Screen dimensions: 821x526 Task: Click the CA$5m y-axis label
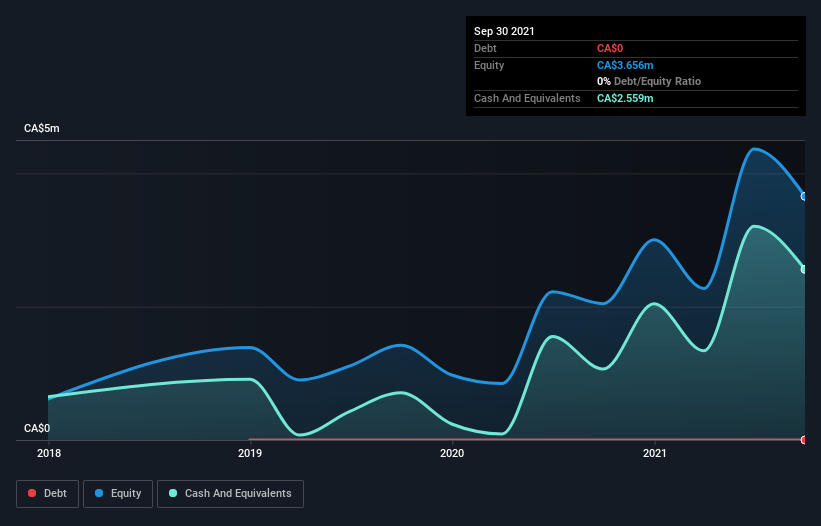pyautogui.click(x=42, y=128)
